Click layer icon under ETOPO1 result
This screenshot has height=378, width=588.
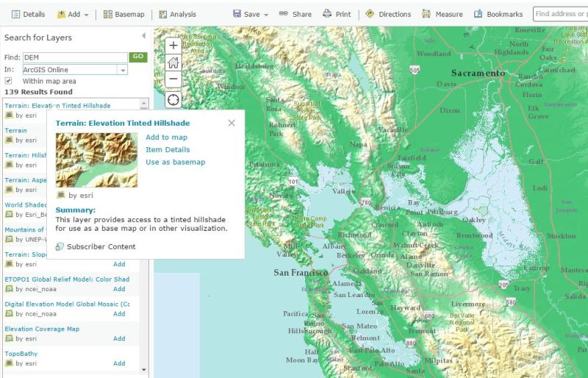pos(9,289)
